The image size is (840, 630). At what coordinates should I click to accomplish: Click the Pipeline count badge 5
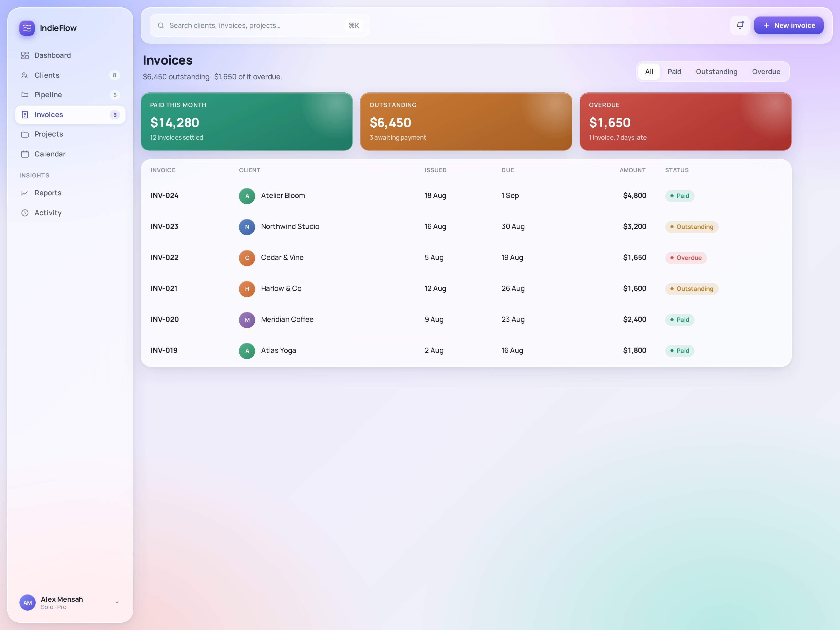(115, 95)
